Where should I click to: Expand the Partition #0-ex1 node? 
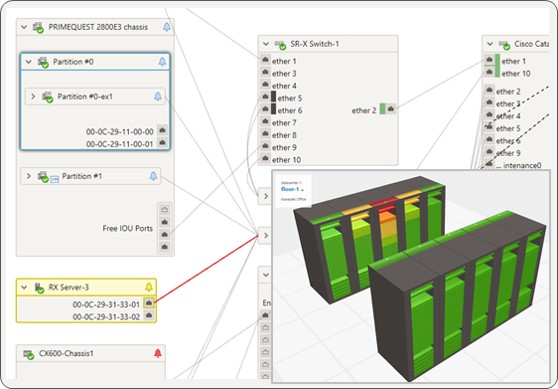coord(33,96)
